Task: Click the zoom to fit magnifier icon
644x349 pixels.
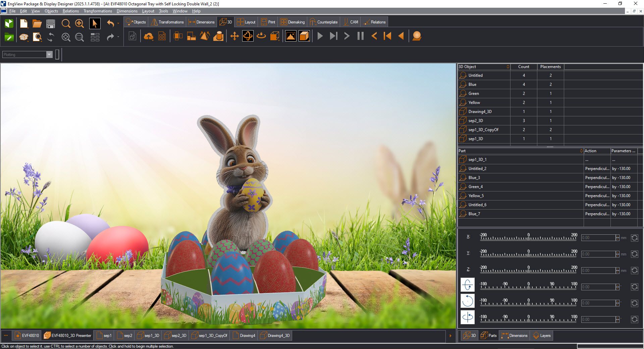Action: point(66,37)
